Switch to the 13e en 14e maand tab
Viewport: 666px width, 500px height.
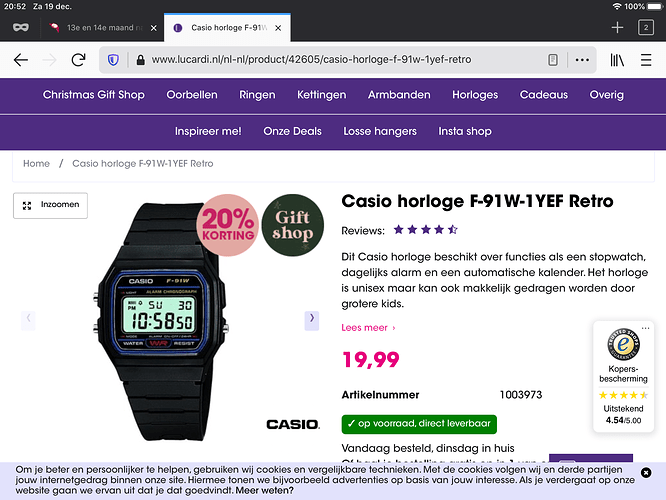point(103,28)
